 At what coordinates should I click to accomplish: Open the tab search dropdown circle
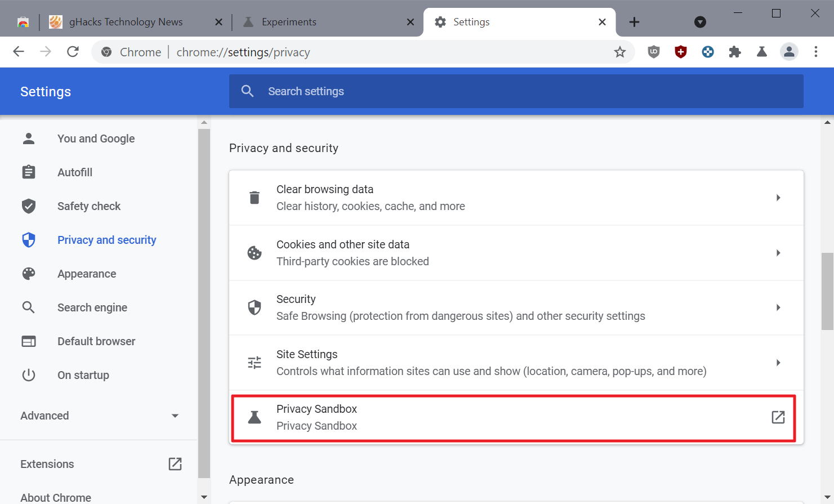[x=700, y=22]
